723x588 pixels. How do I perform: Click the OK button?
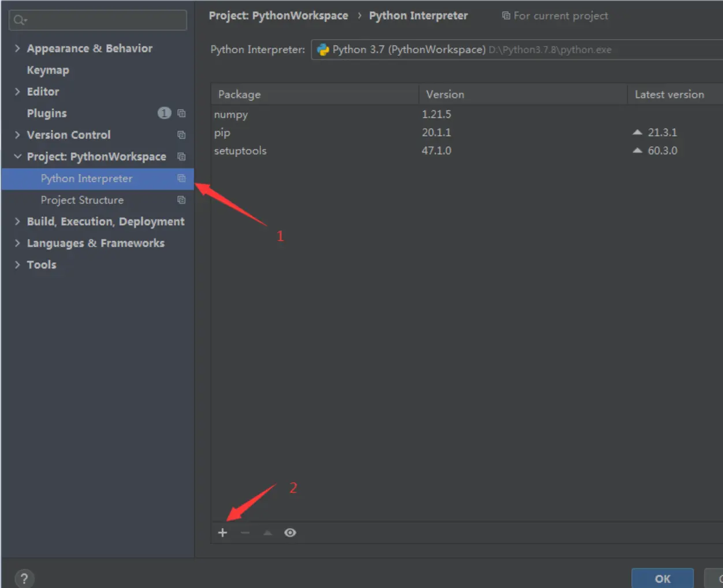[662, 578]
